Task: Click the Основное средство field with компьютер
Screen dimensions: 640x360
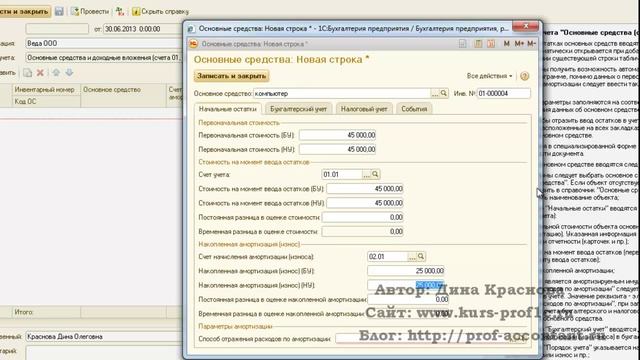Action: click(342, 93)
